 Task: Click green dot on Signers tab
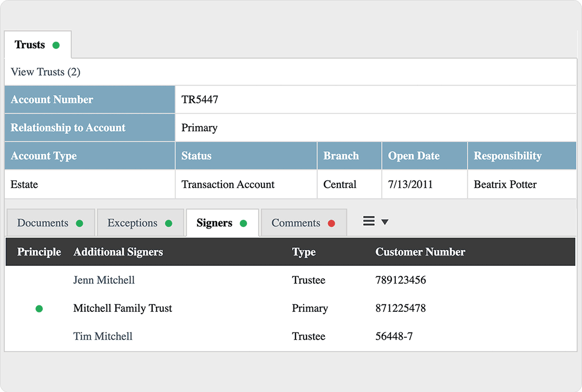243,223
